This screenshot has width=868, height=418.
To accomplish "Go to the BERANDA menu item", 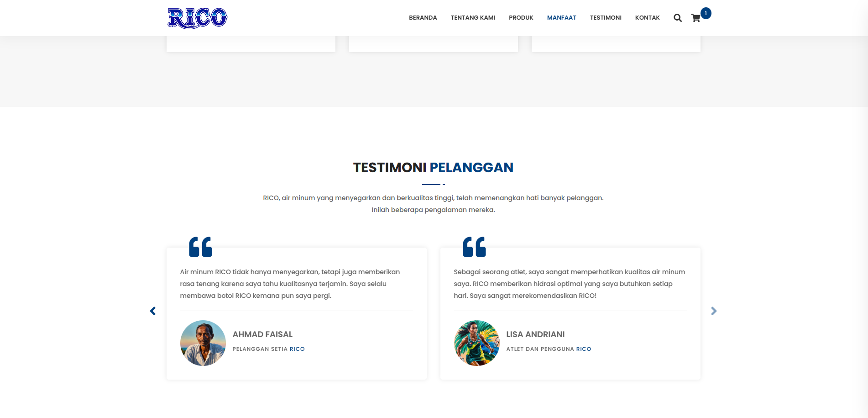I will coord(423,18).
